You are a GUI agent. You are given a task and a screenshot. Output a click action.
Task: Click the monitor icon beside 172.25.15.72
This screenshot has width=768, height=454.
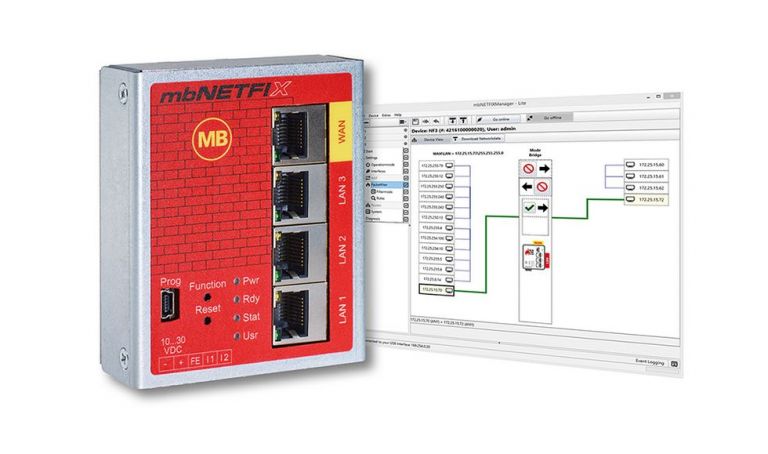(x=631, y=199)
